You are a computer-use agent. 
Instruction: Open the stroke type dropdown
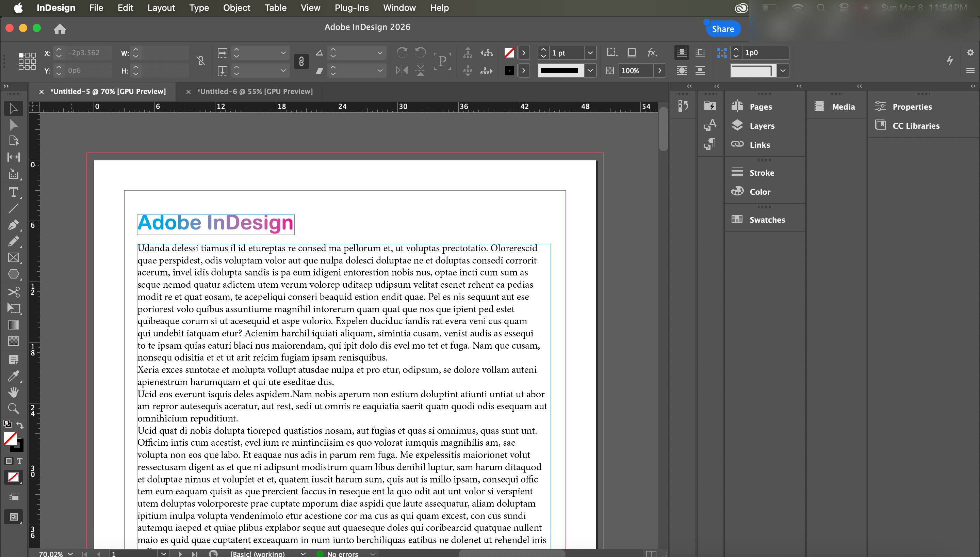tap(590, 70)
